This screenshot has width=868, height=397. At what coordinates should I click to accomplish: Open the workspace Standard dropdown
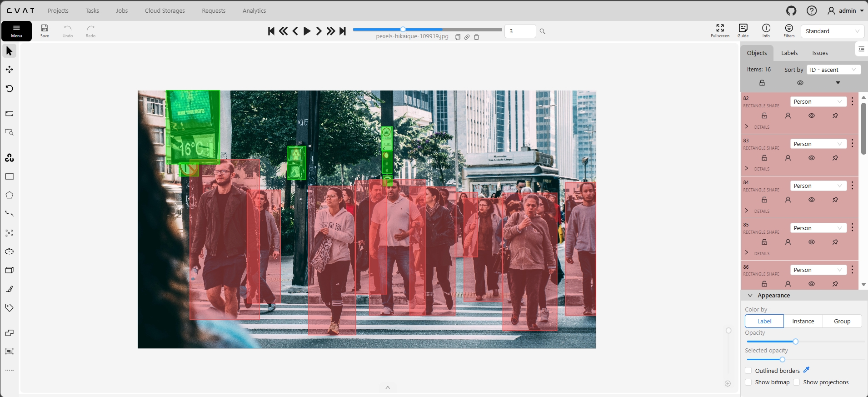833,31
